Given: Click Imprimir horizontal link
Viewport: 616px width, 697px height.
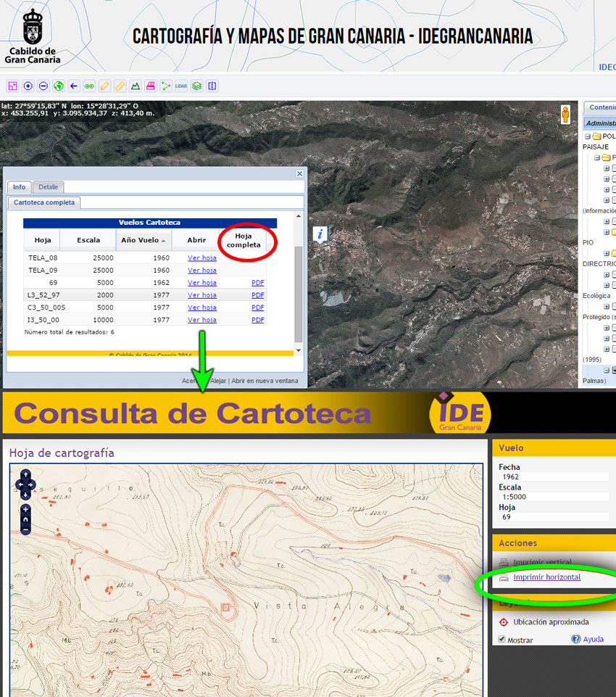Looking at the screenshot, I should coord(546,577).
